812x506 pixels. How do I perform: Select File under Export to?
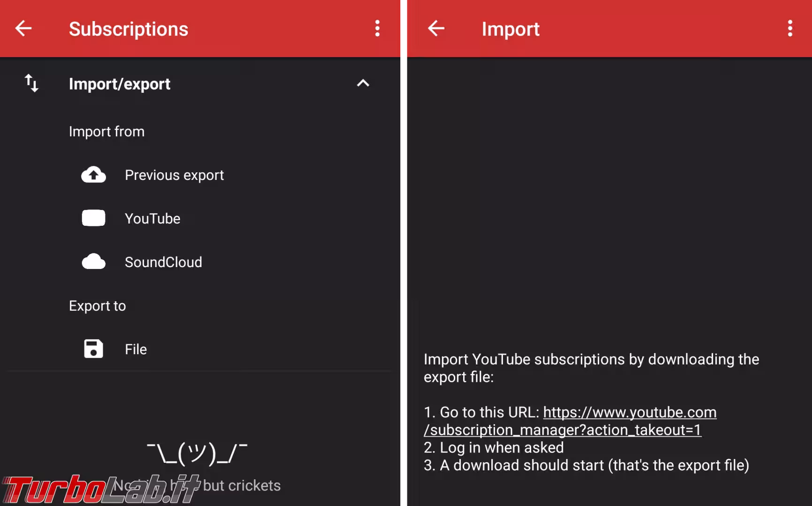pyautogui.click(x=135, y=350)
